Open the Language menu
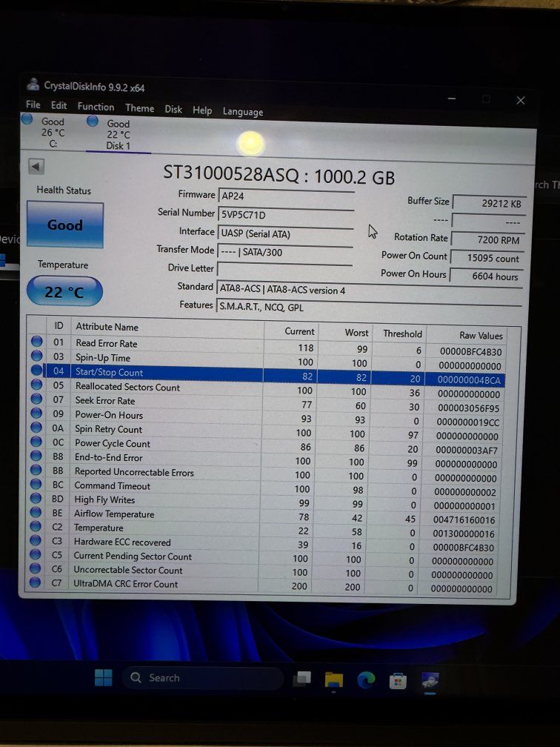Screen dimensions: 560x747 point(243,112)
